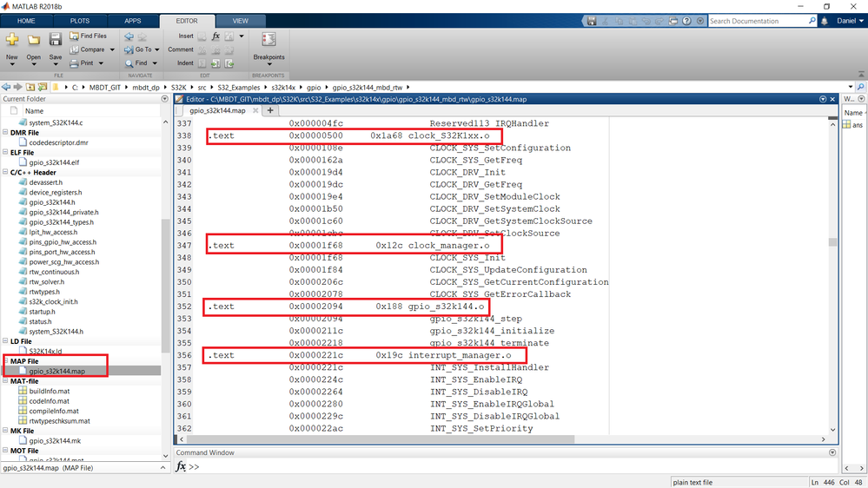
Task: Click the Increase Indent icon
Action: [x=215, y=63]
